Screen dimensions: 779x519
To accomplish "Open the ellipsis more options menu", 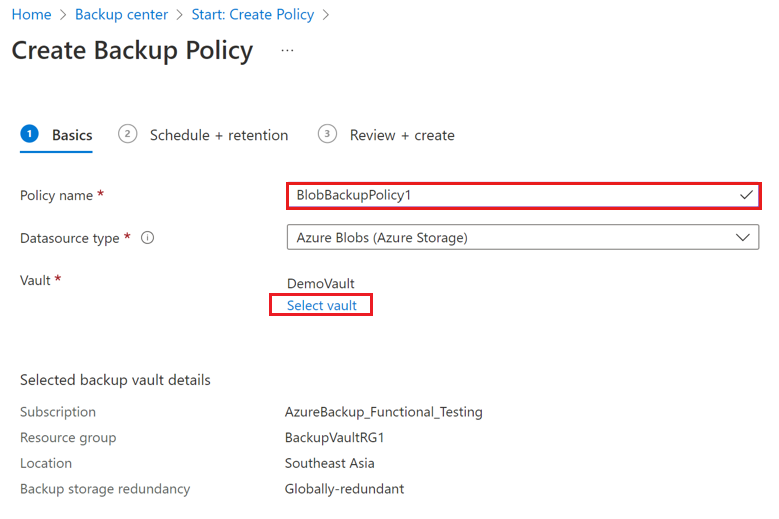I will [x=287, y=50].
